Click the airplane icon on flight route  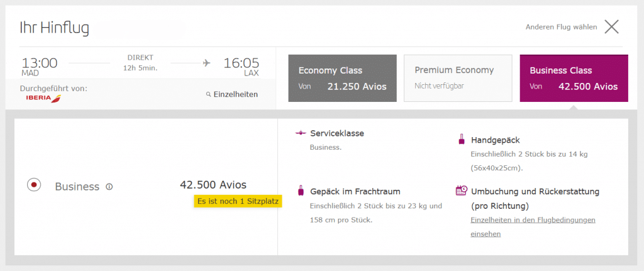[206, 62]
